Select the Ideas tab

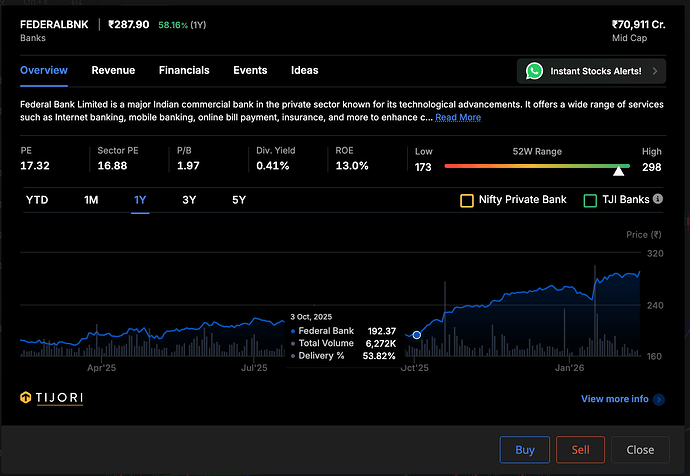(x=304, y=70)
